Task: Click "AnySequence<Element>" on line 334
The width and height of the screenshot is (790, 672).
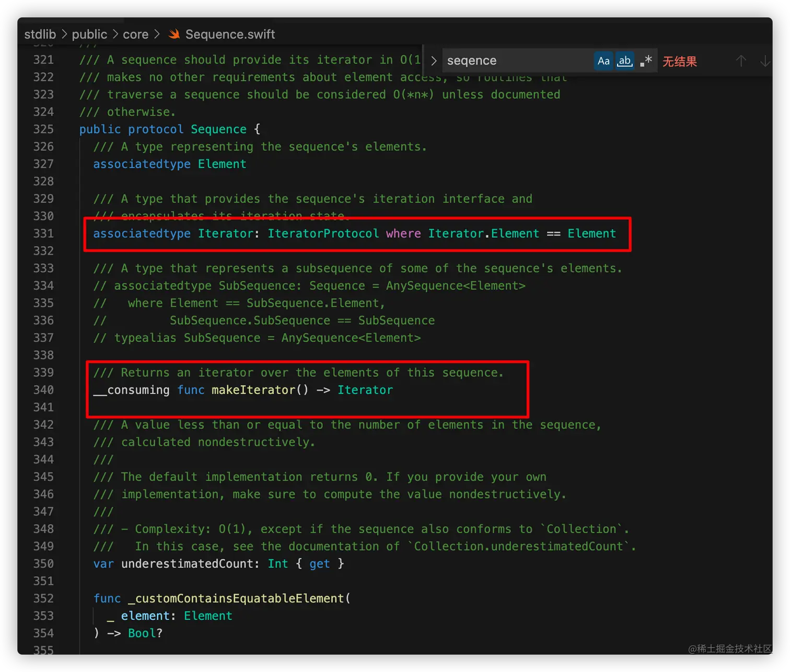Action: click(x=456, y=286)
